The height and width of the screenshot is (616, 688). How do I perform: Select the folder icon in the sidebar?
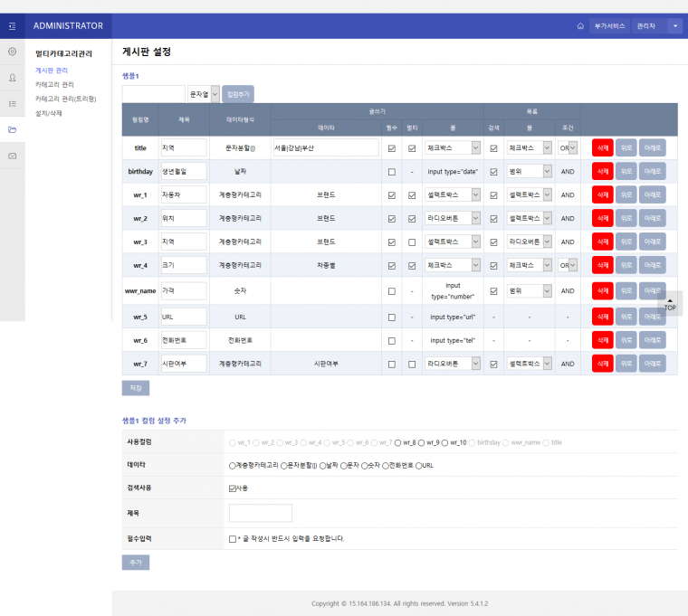(12, 130)
